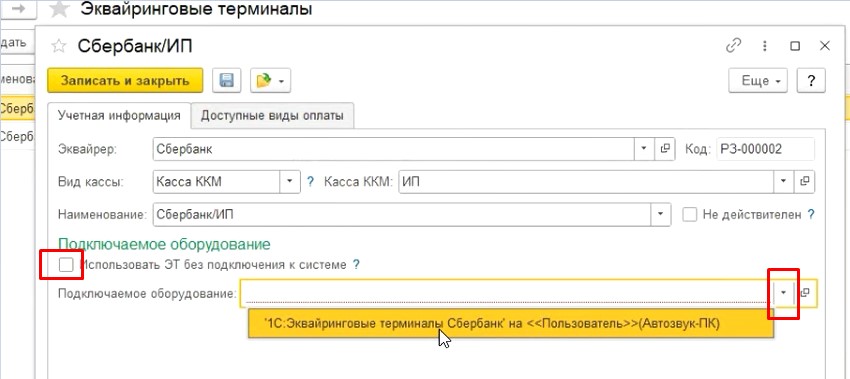Click into the Эквайрер field
The height and width of the screenshot is (379, 850).
(x=394, y=149)
